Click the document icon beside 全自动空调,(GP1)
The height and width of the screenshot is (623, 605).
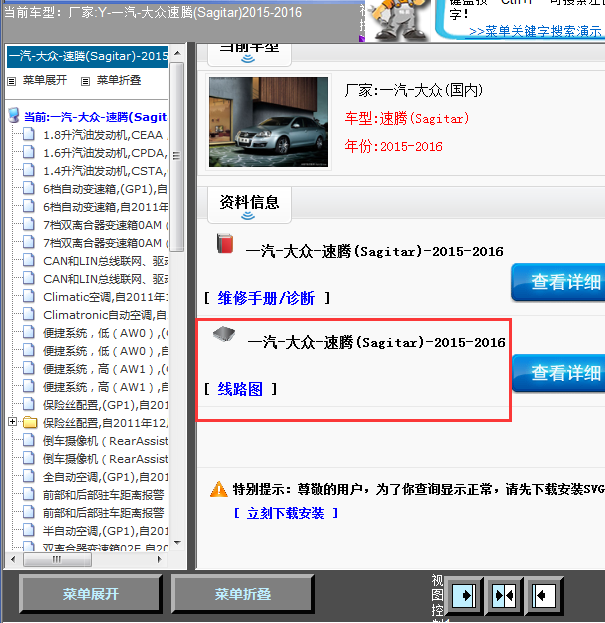[29, 476]
